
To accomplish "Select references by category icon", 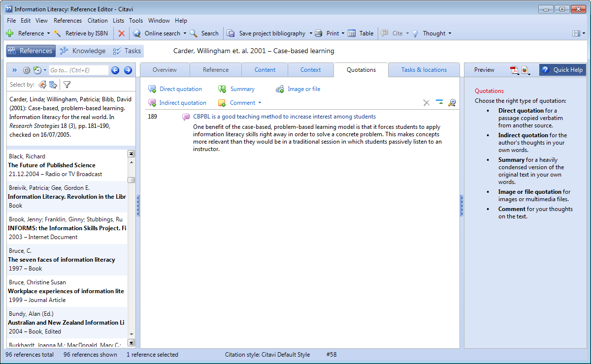I will (x=53, y=85).
